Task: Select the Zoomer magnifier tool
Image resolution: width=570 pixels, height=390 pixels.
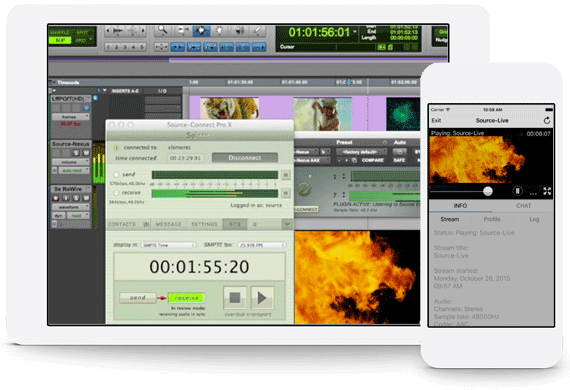Action: coord(162,31)
